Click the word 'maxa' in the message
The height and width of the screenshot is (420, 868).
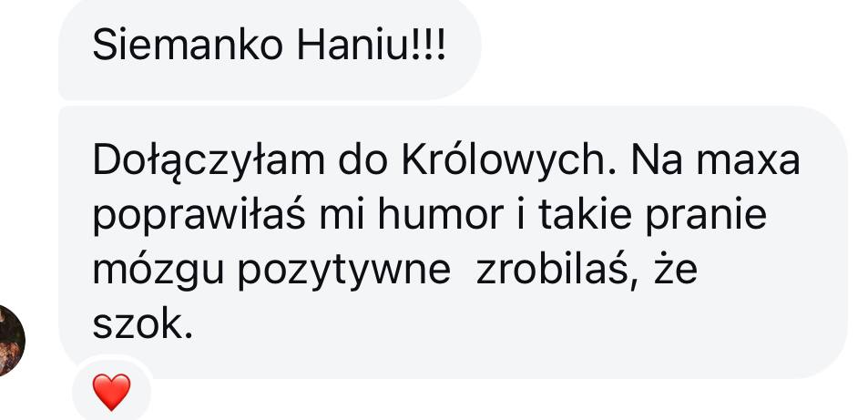coord(748,160)
